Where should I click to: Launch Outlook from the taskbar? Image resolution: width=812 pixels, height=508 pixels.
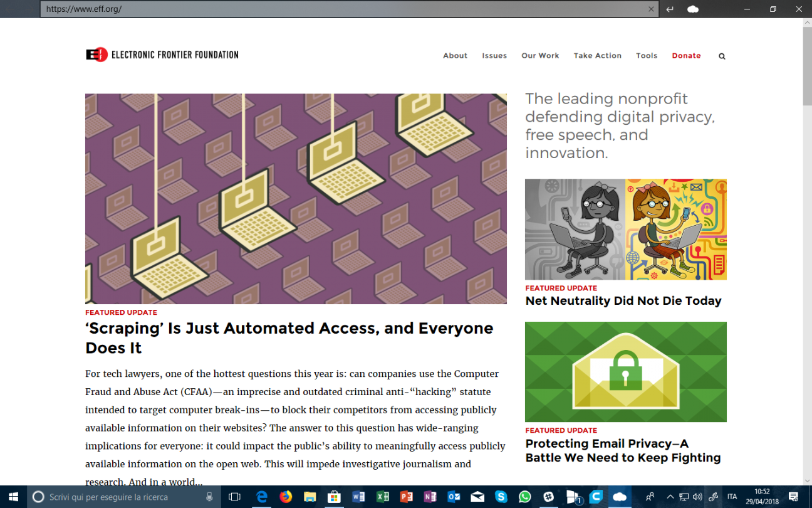click(454, 497)
